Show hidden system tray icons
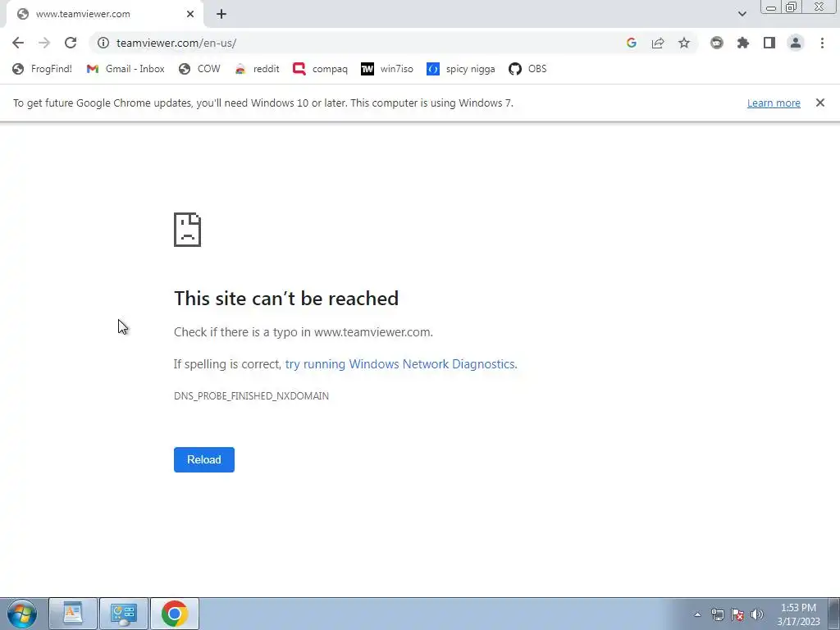This screenshot has width=840, height=630. pyautogui.click(x=697, y=614)
